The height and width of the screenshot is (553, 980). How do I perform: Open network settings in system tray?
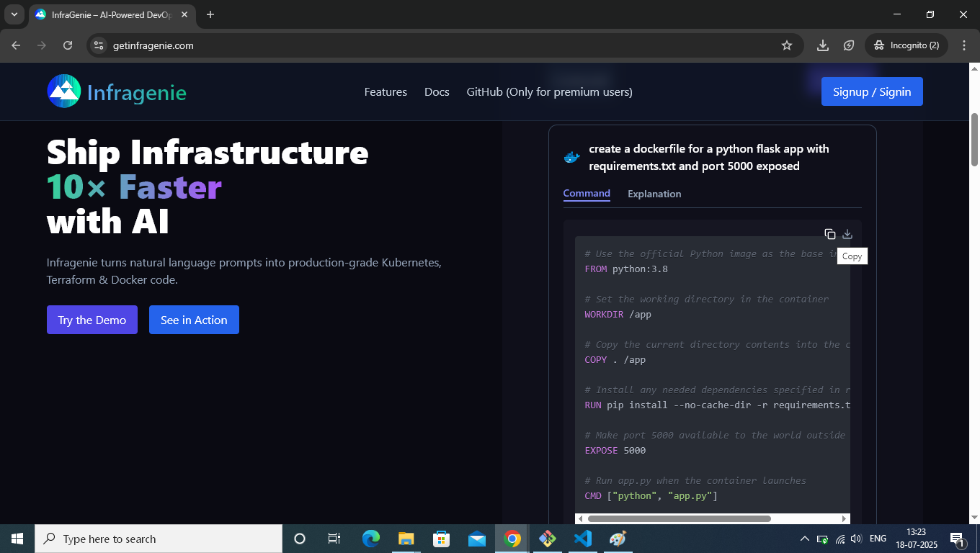click(x=840, y=539)
